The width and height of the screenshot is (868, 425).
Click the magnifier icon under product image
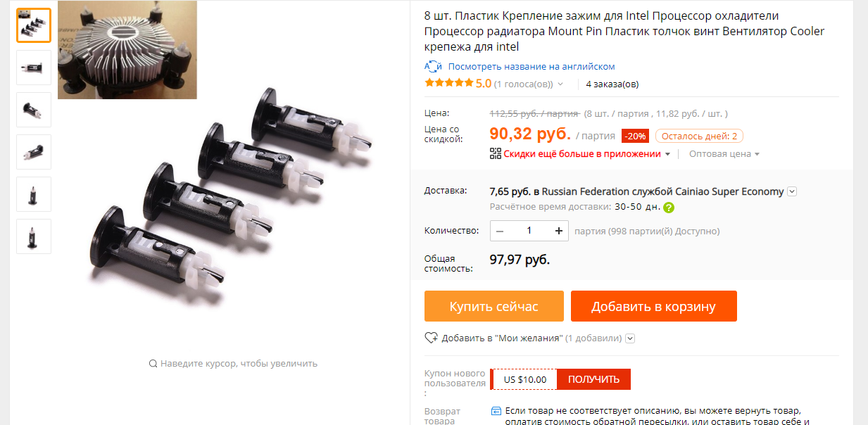(153, 364)
